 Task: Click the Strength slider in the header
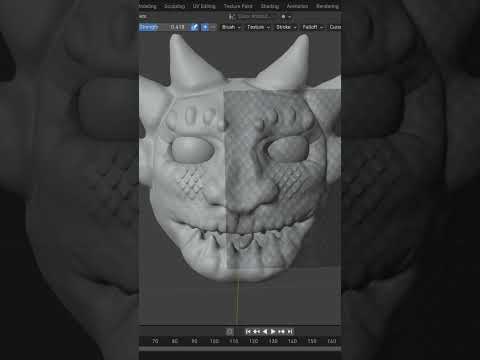(x=163, y=27)
